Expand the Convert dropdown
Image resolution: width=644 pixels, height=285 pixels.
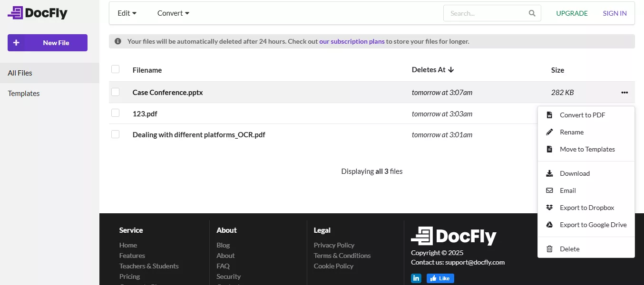[173, 13]
